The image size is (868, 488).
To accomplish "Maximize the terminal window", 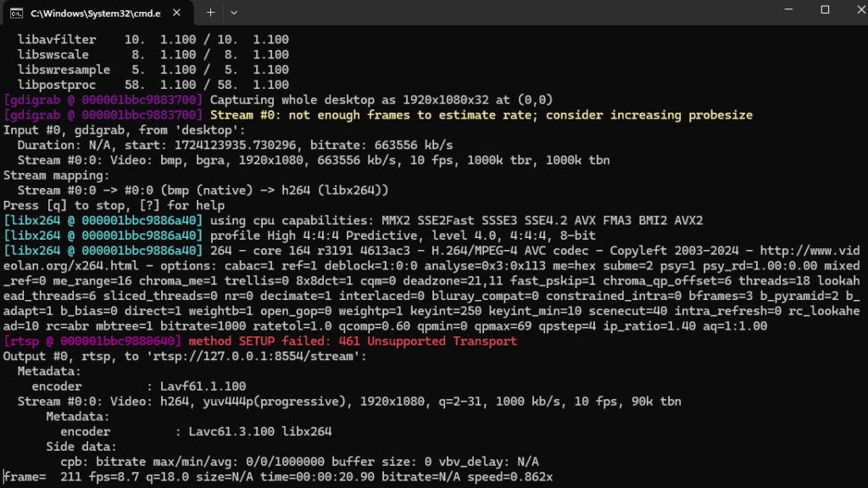I will coord(824,10).
